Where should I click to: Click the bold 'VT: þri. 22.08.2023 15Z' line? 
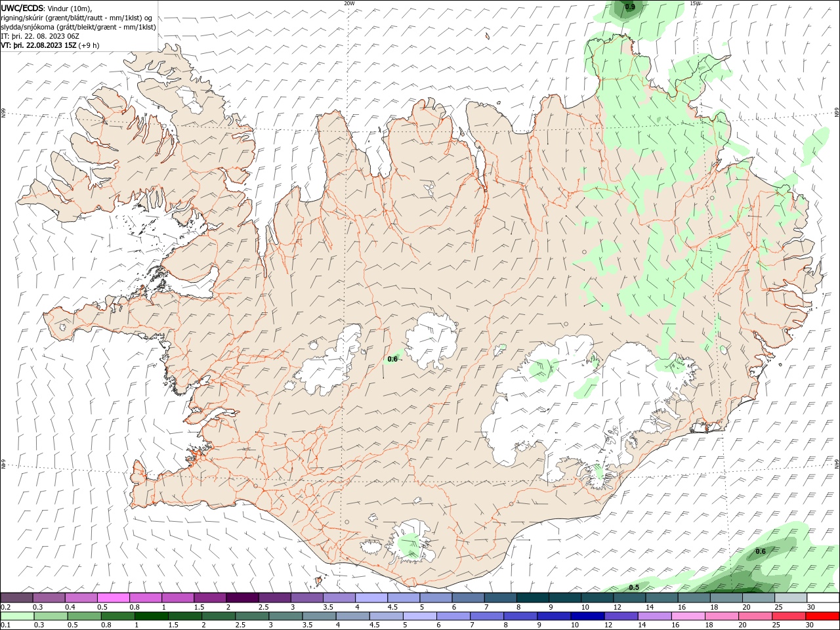(x=39, y=45)
